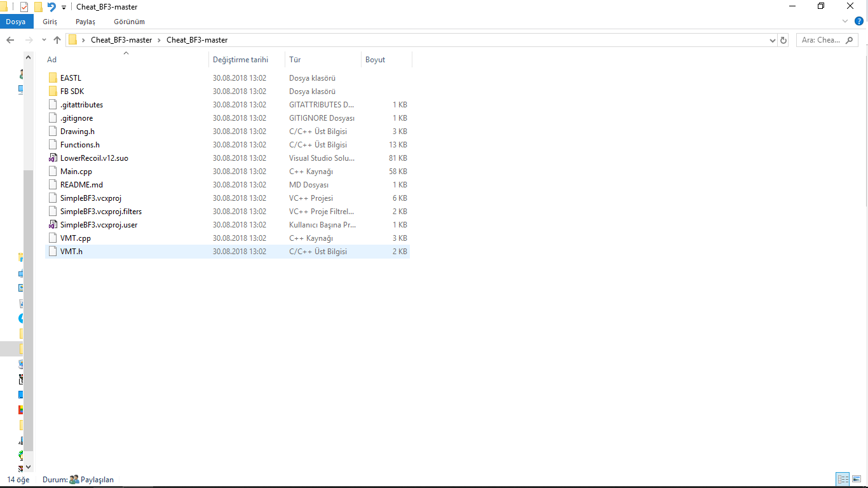Select the LowerRecoil.v12.suo file icon
This screenshot has height=488, width=868.
click(x=53, y=158)
